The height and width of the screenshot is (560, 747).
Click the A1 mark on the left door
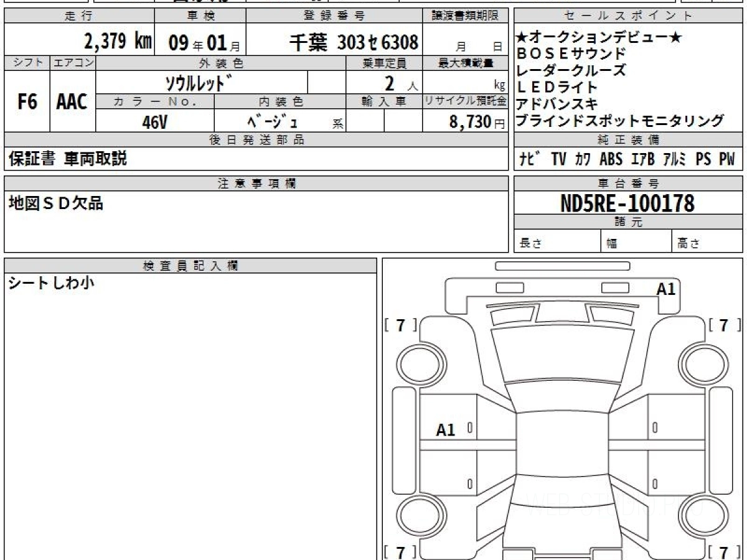coord(446,429)
